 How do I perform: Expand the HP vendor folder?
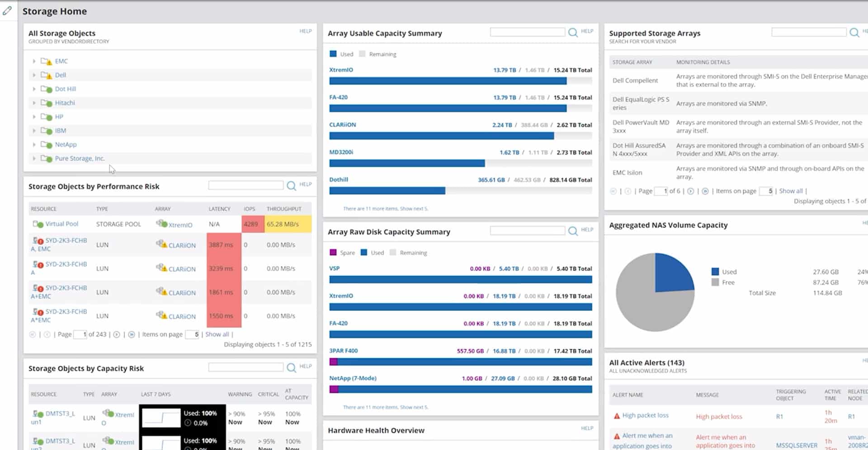click(x=34, y=117)
